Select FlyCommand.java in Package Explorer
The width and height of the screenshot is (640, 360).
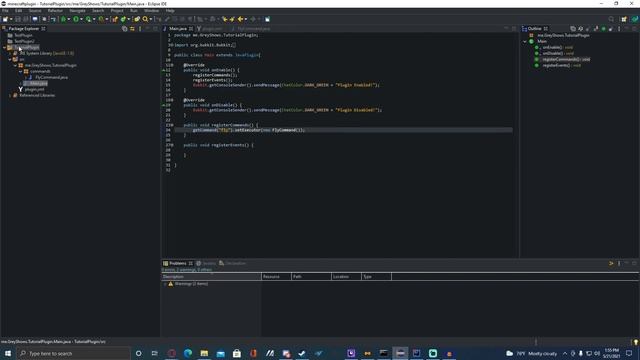coord(48,78)
